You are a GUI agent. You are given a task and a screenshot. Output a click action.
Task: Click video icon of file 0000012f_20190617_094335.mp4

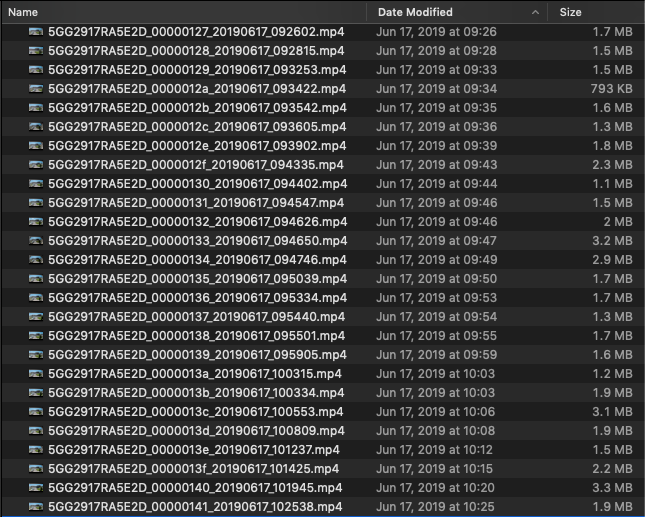coord(36,165)
